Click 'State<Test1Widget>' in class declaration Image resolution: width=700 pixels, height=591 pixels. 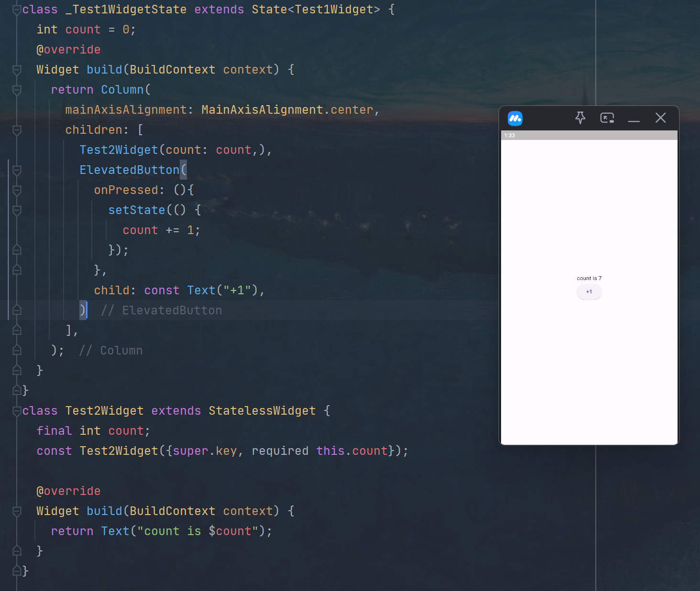[x=316, y=10]
